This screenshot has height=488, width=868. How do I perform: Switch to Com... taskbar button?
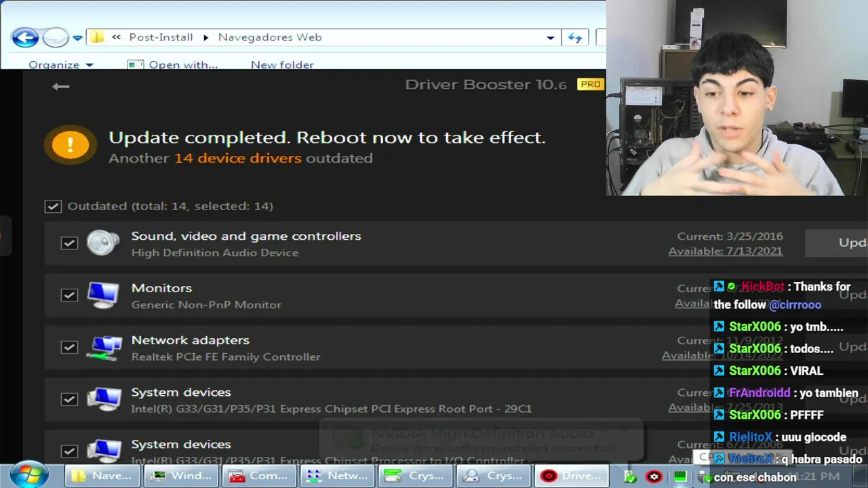tap(260, 476)
